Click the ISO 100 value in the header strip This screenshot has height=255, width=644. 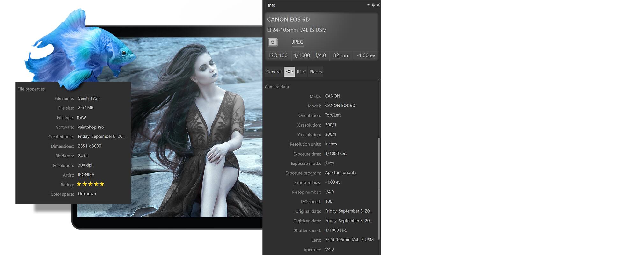click(x=278, y=55)
